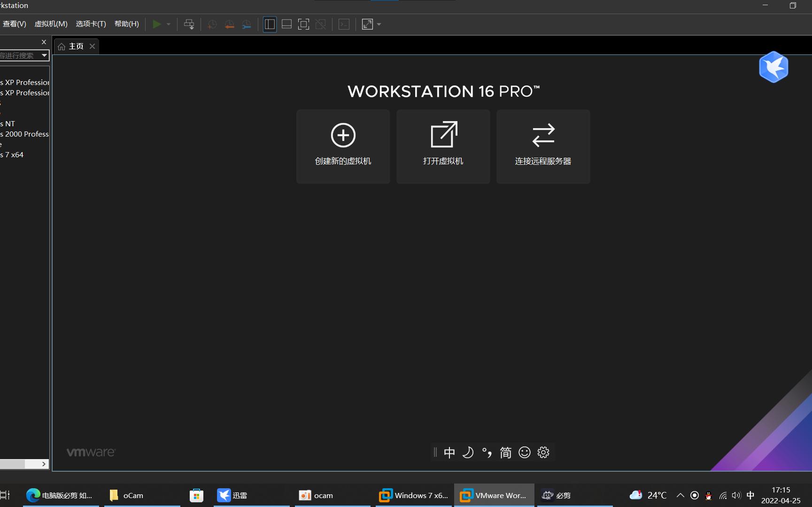
Task: Toggle IME Chinese mode 中 on floating bar
Action: point(449,453)
